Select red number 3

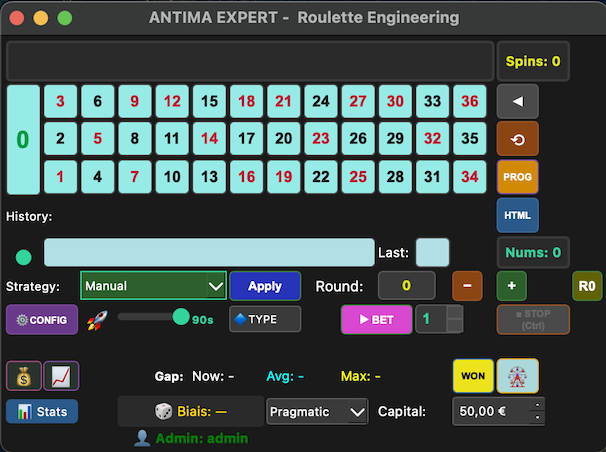60,101
